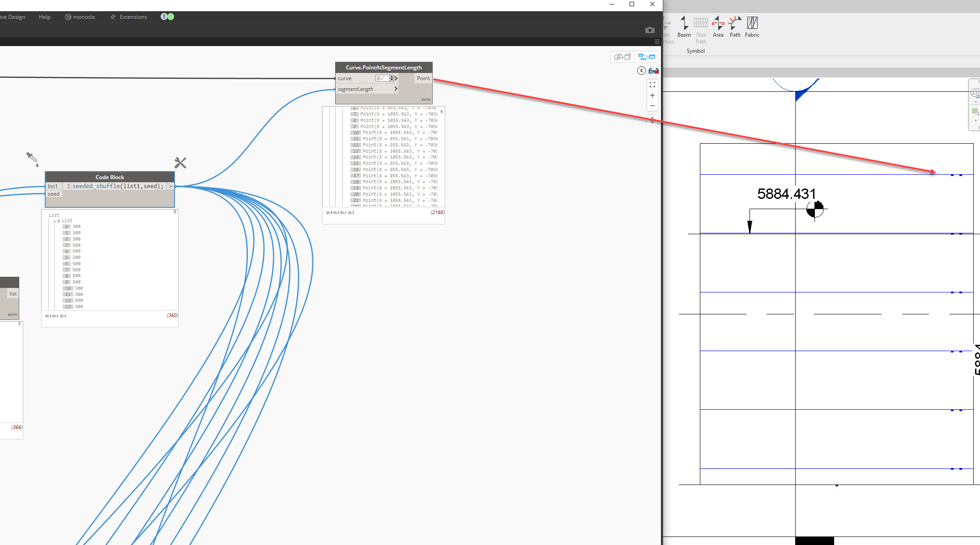Export workspace with the camera icon
Screen dimensions: 980x545
pos(650,30)
